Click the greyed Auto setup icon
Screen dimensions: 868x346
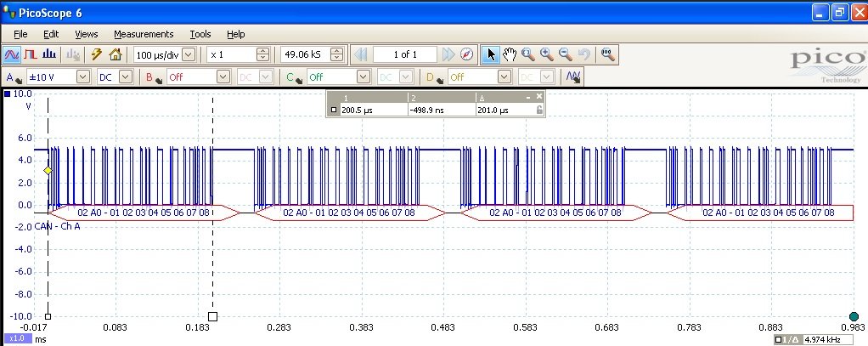click(x=73, y=54)
